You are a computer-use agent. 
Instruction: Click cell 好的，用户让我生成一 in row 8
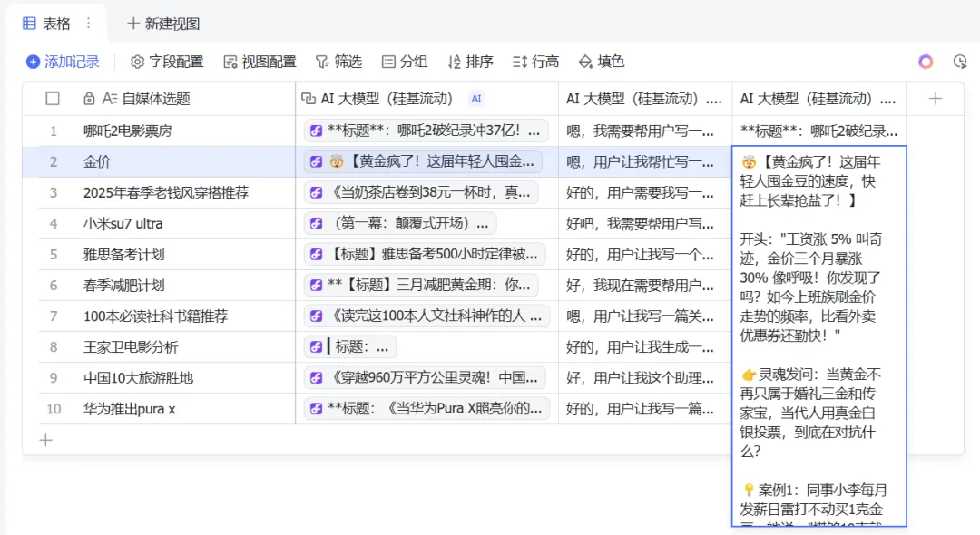(645, 347)
